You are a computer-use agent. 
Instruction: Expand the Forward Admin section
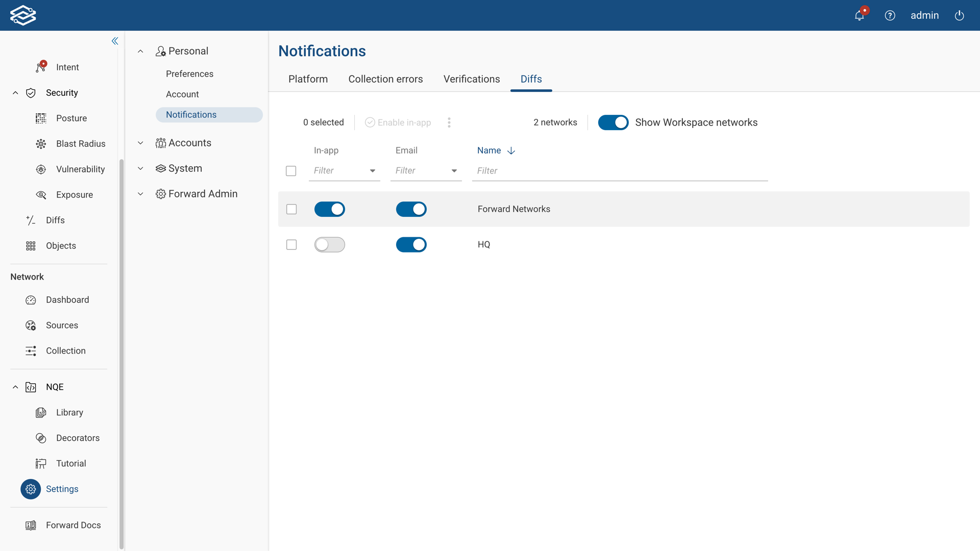202,194
